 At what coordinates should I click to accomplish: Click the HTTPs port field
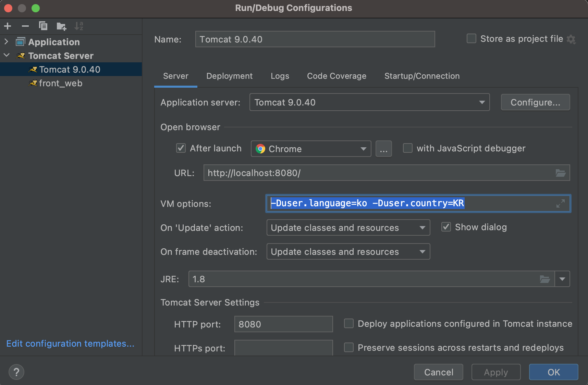coord(284,348)
